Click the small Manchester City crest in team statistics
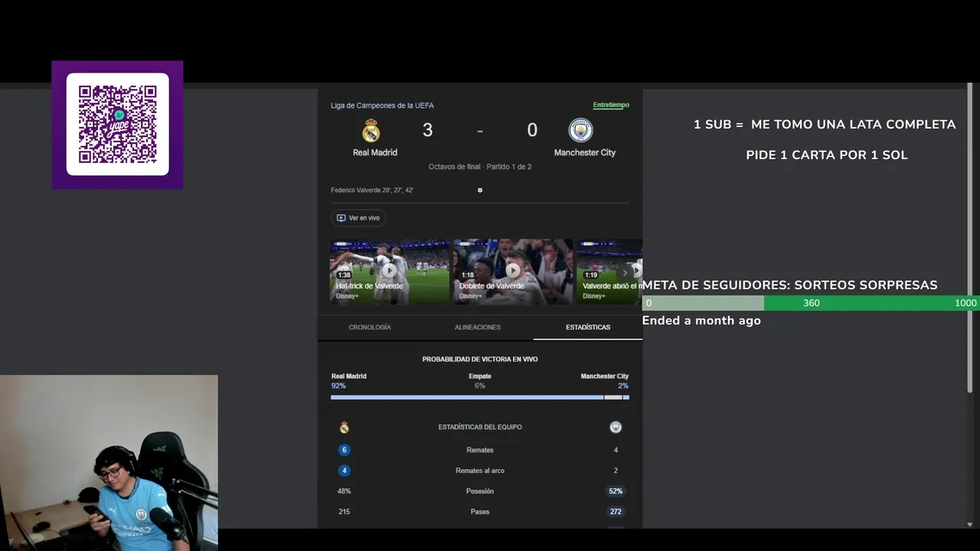The width and height of the screenshot is (980, 551). tap(616, 427)
